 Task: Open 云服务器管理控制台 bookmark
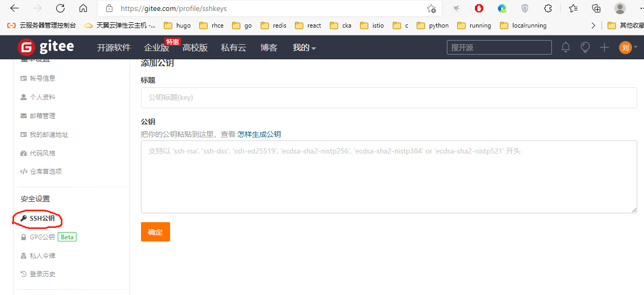(42, 25)
